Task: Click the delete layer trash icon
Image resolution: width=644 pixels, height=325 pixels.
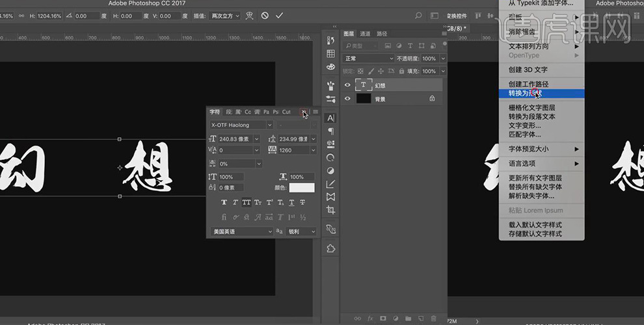Action: pyautogui.click(x=434, y=318)
